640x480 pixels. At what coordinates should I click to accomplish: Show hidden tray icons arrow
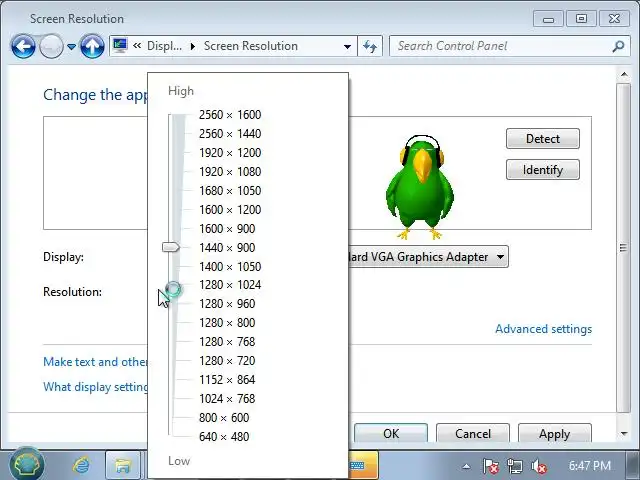click(467, 466)
